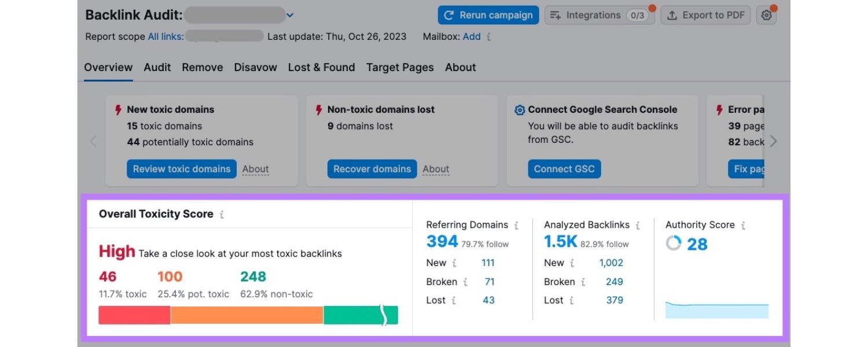Click the Export to PDF button
The width and height of the screenshot is (868, 347).
(705, 16)
